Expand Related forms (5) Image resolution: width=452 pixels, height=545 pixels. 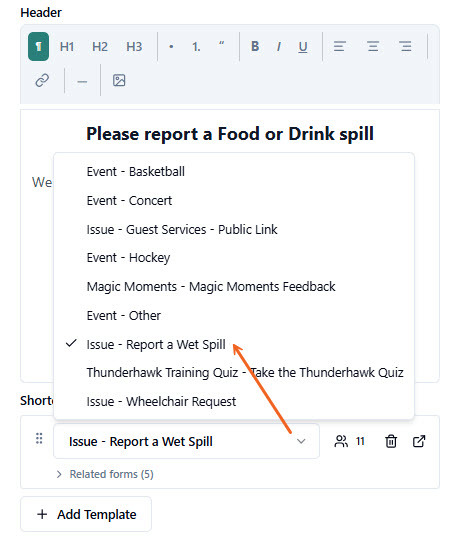[x=105, y=474]
